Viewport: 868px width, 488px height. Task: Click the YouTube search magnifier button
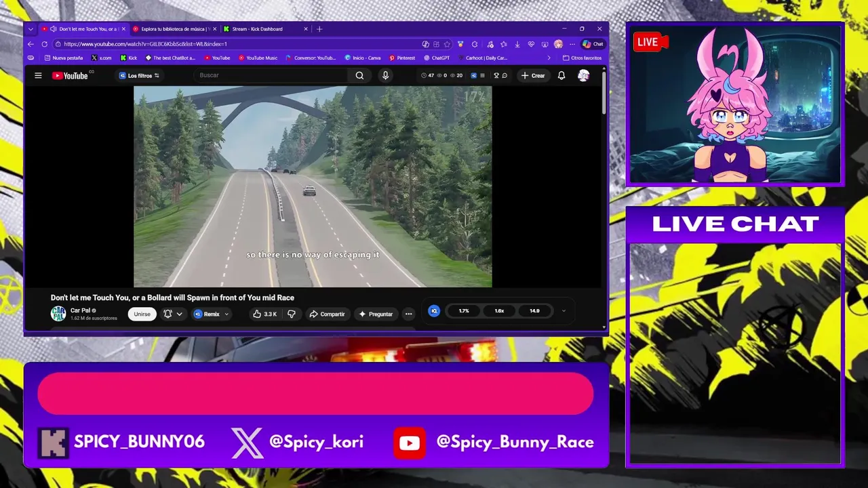coord(359,75)
